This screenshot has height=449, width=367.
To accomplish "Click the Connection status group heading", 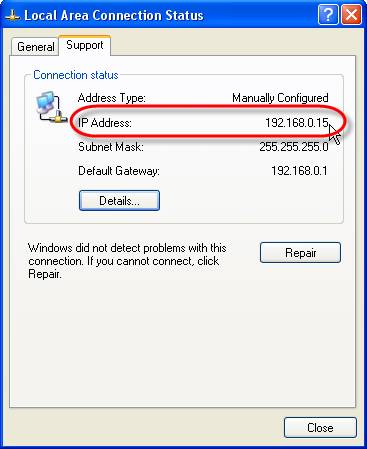I will click(x=76, y=75).
